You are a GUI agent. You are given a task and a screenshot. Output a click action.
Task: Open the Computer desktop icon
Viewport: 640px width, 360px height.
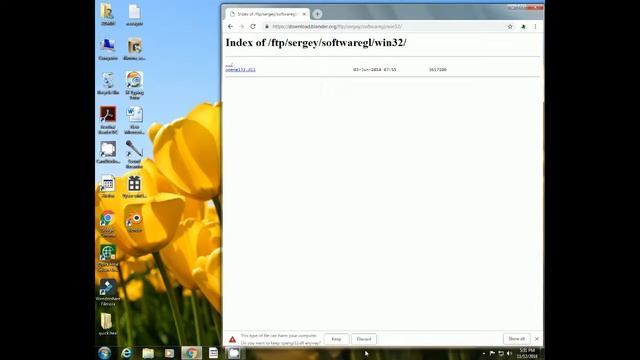click(108, 50)
